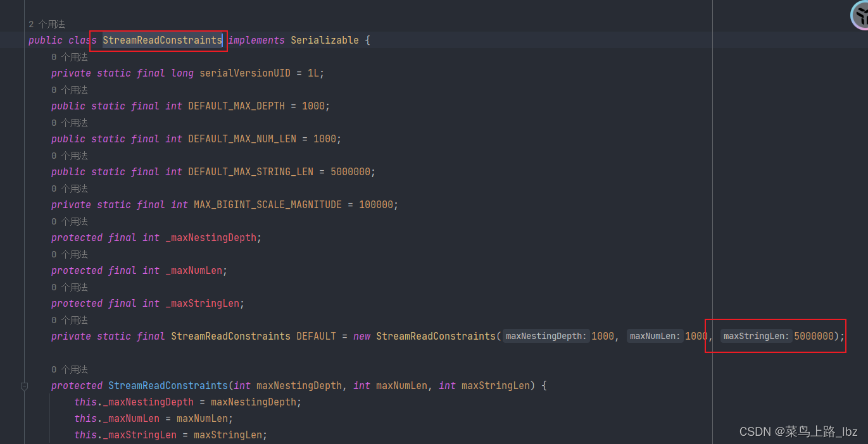Open '0 个用法' hint above serialVersionUID line

(70, 57)
